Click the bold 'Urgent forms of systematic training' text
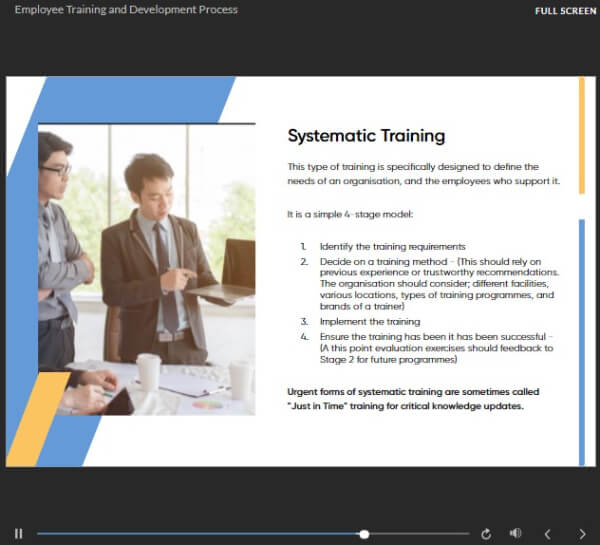Screen dimensions: 600x545 [x=422, y=398]
